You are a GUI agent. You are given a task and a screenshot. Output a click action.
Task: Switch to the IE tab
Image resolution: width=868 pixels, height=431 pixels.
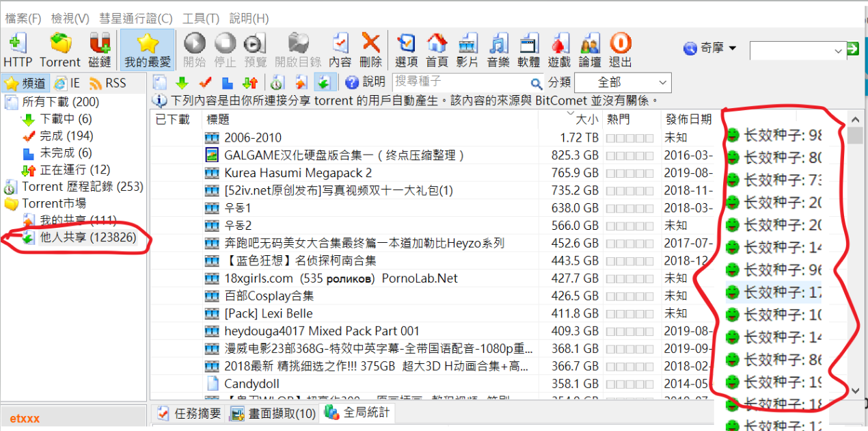pos(67,83)
